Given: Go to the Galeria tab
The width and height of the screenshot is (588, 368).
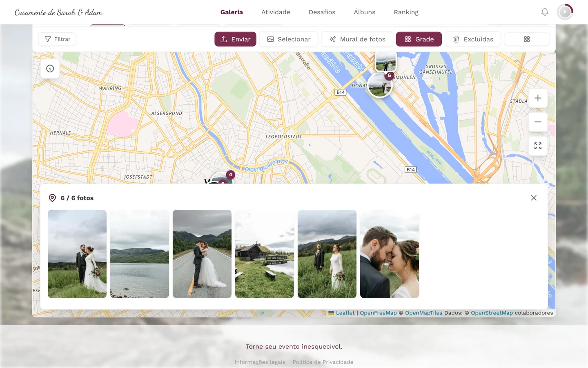Looking at the screenshot, I should (232, 12).
